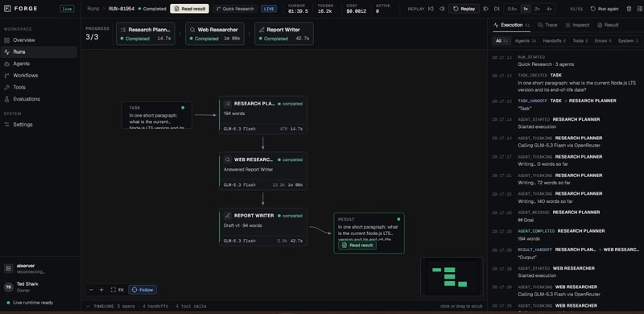Open Evaluations in the sidebar
The width and height of the screenshot is (644, 314).
[x=39, y=99]
